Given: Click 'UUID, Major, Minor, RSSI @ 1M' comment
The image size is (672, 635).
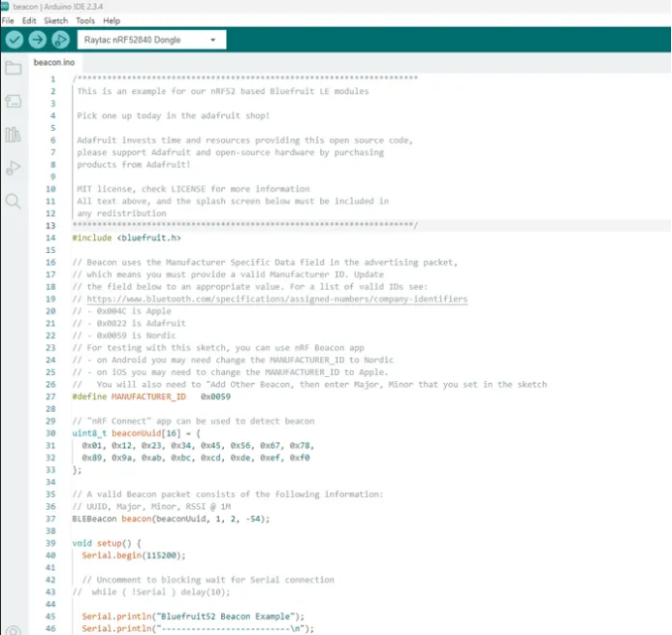Looking at the screenshot, I should [x=151, y=506].
